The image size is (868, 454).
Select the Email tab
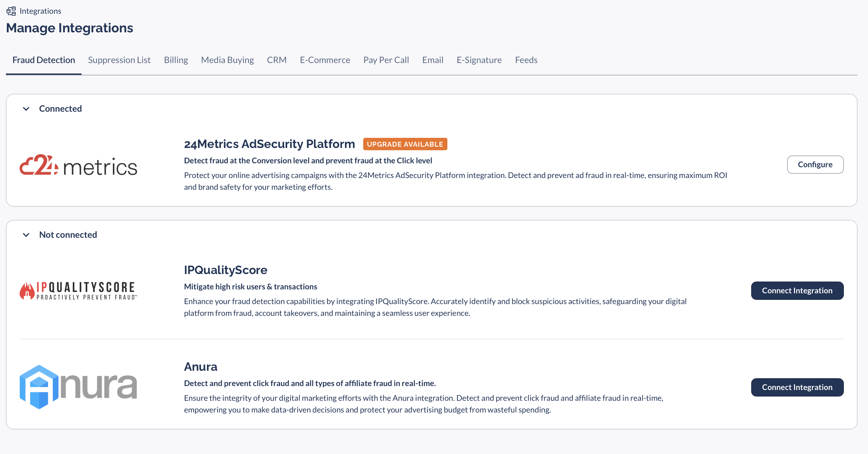[x=433, y=60]
